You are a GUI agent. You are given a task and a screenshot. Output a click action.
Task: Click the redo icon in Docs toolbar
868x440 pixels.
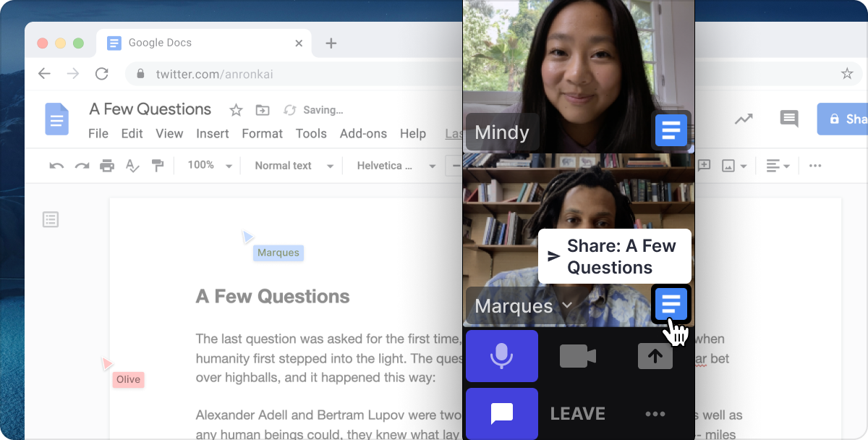82,166
